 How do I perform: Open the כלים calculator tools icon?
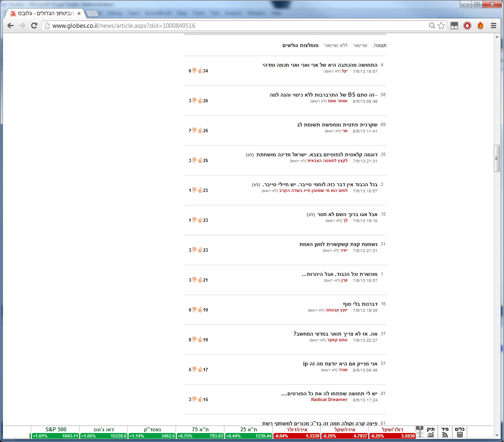point(460,432)
